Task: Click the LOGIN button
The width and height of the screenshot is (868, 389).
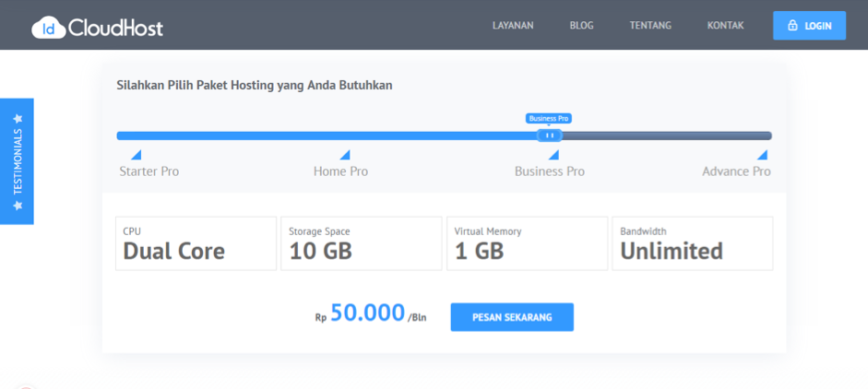Action: coord(809,26)
